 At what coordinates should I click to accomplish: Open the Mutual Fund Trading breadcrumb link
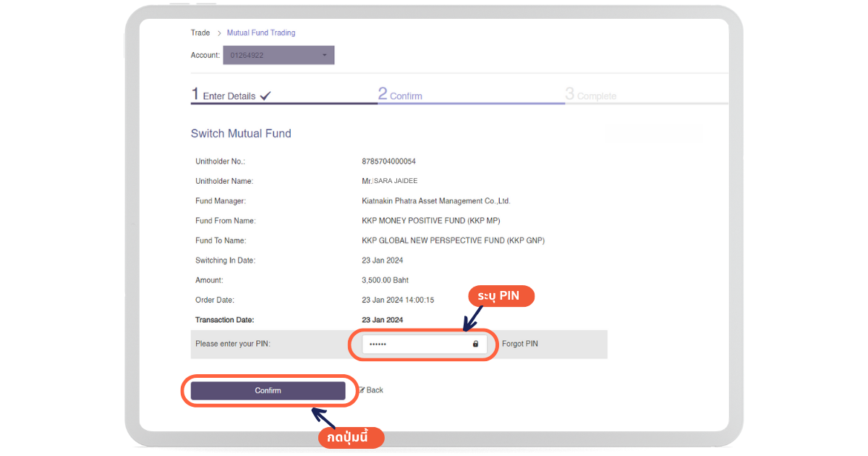point(261,33)
